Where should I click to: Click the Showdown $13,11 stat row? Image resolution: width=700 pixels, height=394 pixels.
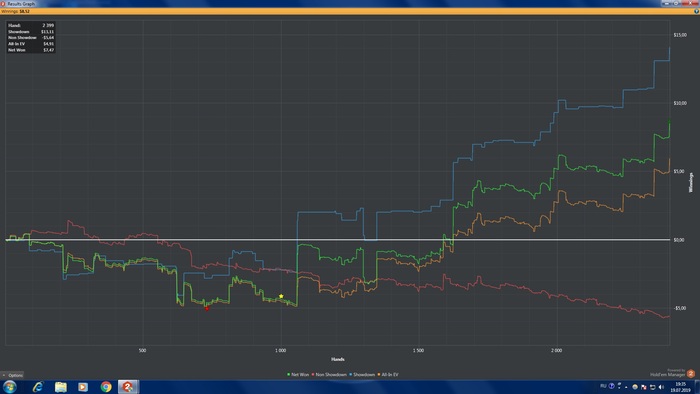[x=31, y=32]
